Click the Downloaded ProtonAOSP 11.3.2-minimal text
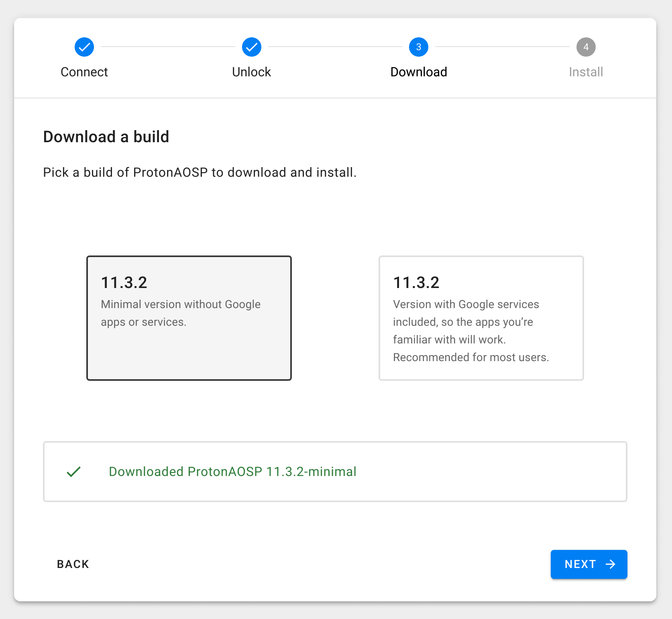 point(232,472)
